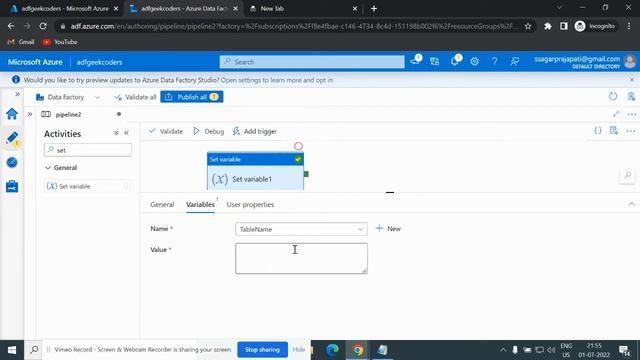Screen dimensions: 640x360
Task: Open the user account email menu
Action: [577, 62]
